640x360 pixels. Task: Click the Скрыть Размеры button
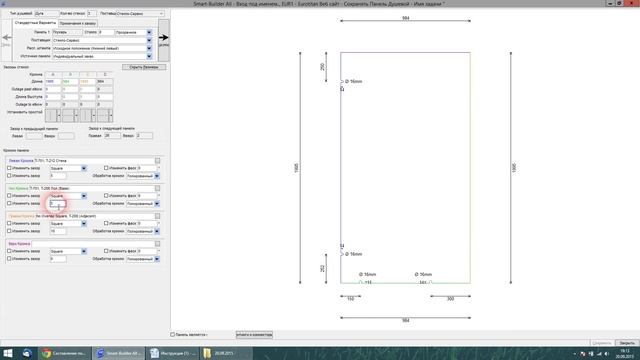point(144,67)
